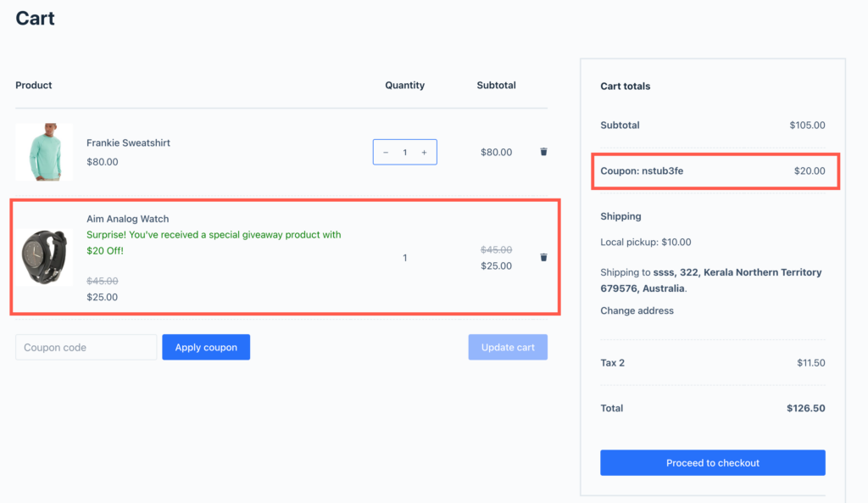The image size is (868, 503).
Task: Remove Aim Analog Watch with trash icon
Action: (543, 257)
